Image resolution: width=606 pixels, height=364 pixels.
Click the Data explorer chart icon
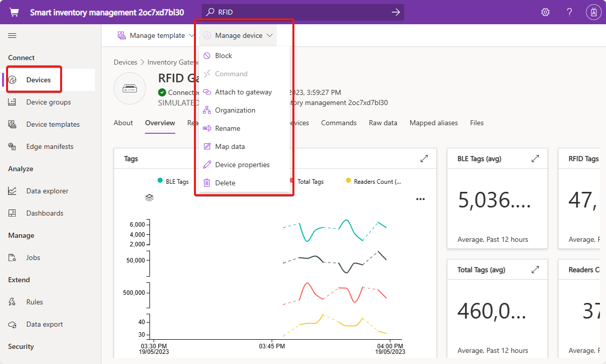click(x=13, y=191)
